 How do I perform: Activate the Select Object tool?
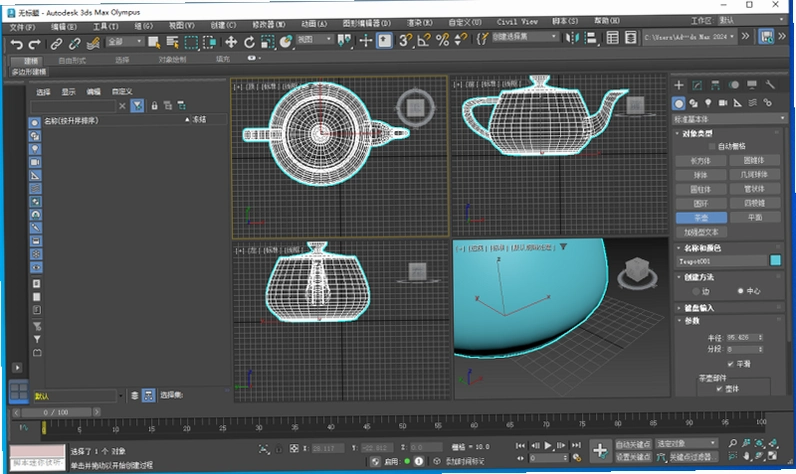coord(154,42)
